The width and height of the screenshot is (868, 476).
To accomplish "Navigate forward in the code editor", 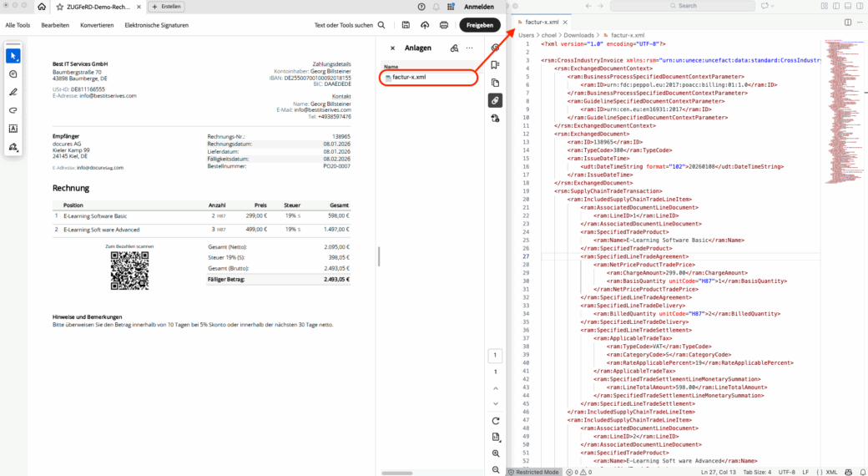I will [601, 6].
